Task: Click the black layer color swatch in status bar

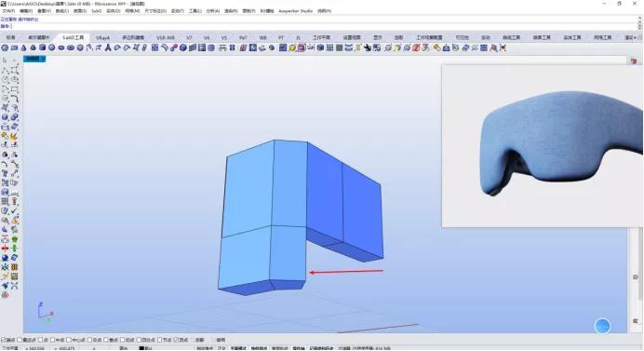Action: (141, 348)
